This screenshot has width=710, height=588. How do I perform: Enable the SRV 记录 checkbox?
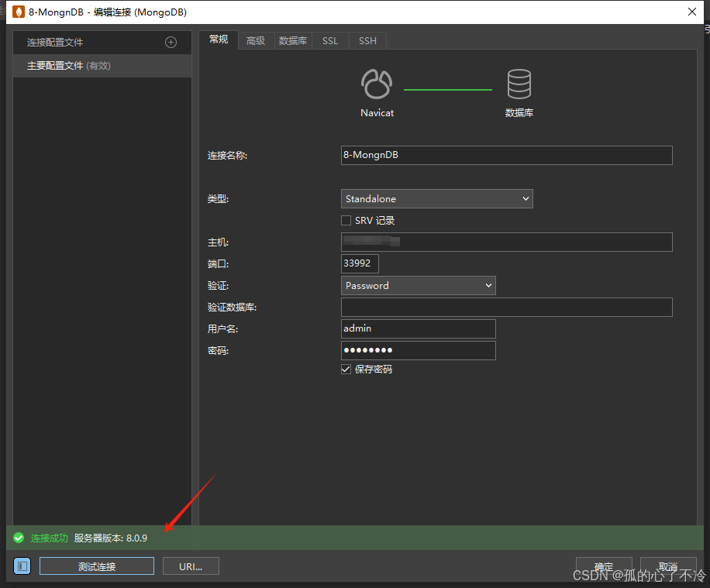point(346,221)
